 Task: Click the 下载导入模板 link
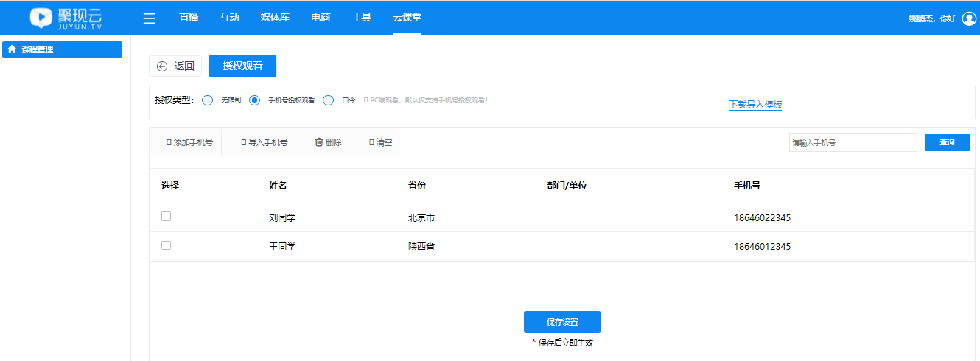coord(755,105)
